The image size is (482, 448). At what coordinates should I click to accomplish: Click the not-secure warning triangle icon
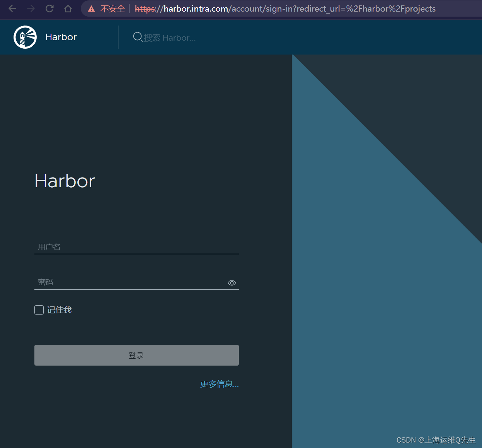pos(92,9)
